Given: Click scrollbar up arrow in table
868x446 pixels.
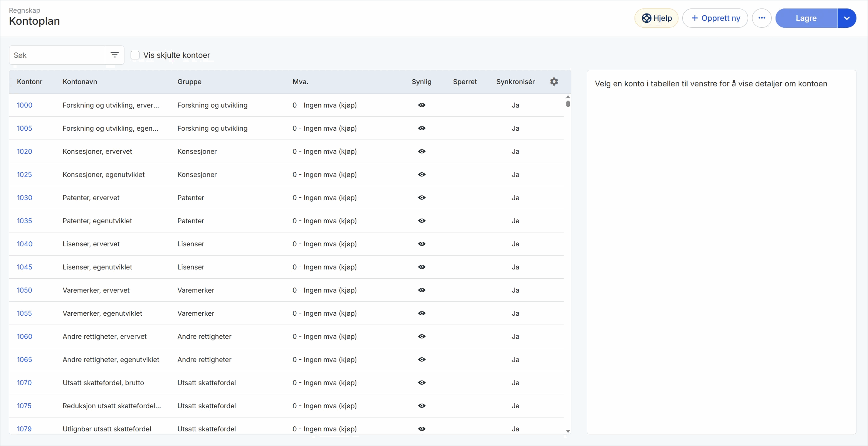Looking at the screenshot, I should (x=568, y=97).
